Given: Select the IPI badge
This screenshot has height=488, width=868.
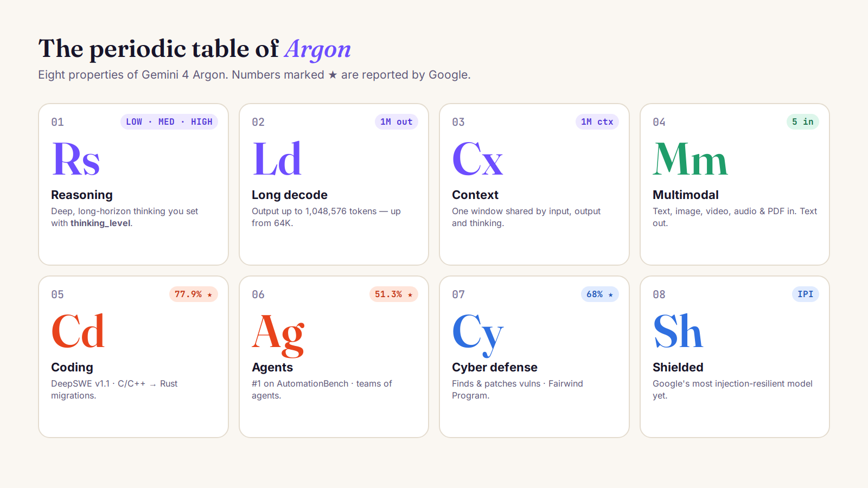Looking at the screenshot, I should 806,294.
